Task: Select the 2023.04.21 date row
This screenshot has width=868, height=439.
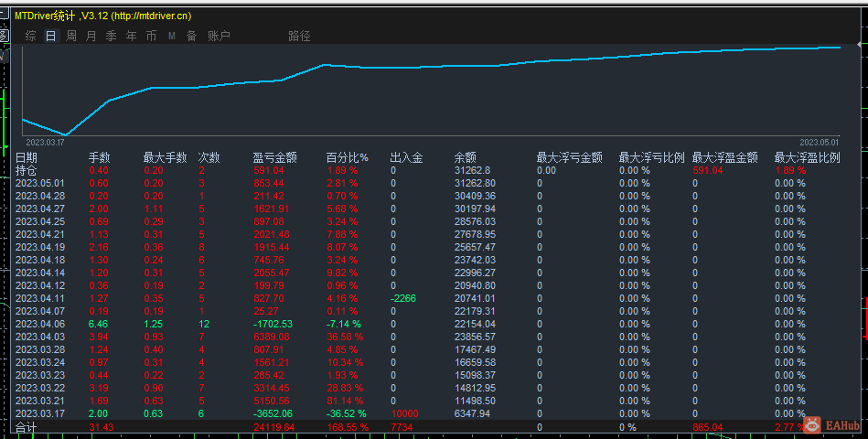Action: (x=40, y=234)
